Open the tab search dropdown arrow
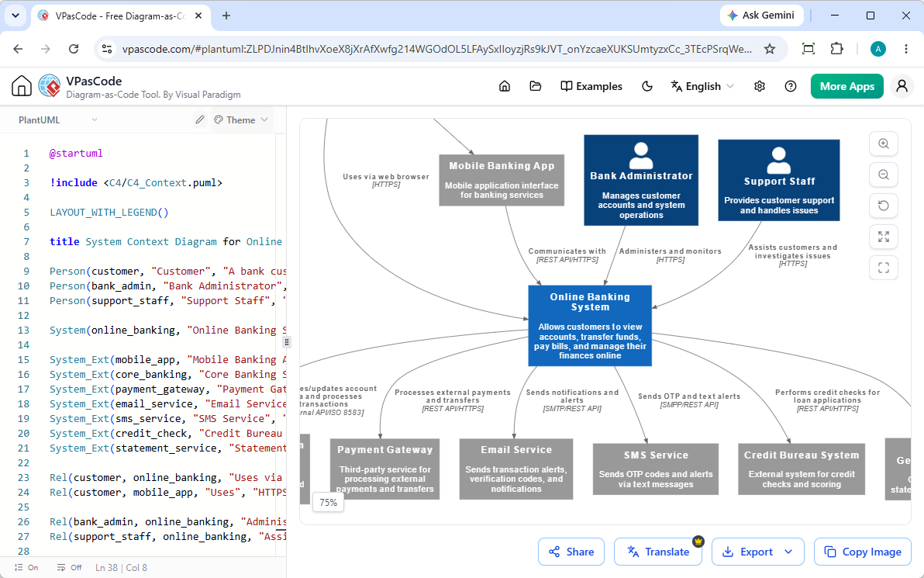Viewport: 924px width, 578px height. click(16, 16)
